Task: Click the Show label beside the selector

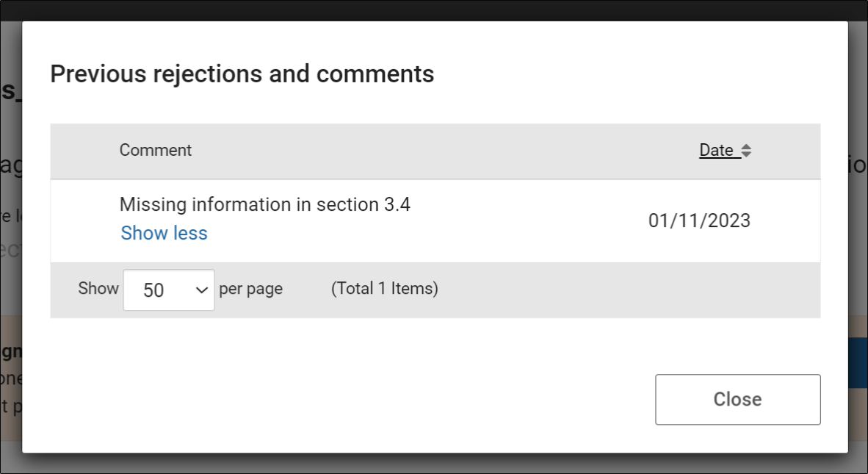Action: point(98,288)
